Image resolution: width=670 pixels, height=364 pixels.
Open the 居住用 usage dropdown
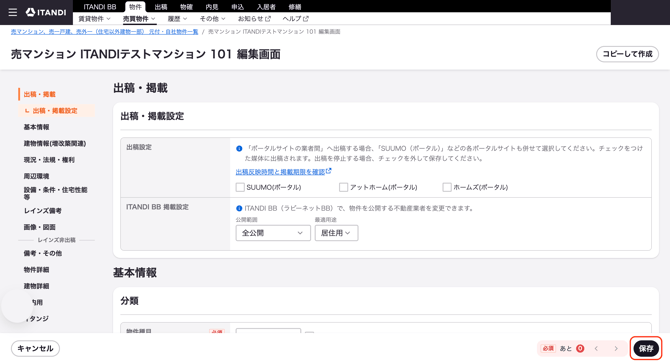(336, 233)
